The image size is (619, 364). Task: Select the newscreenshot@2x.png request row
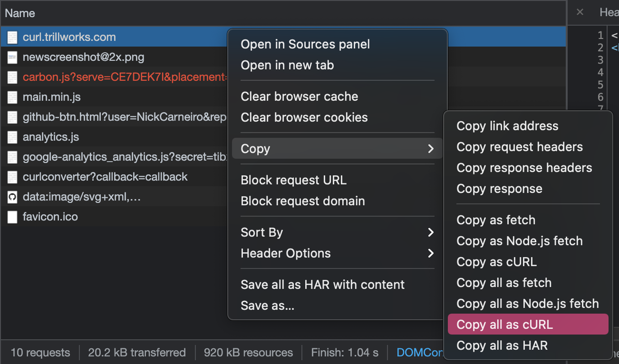pos(114,57)
